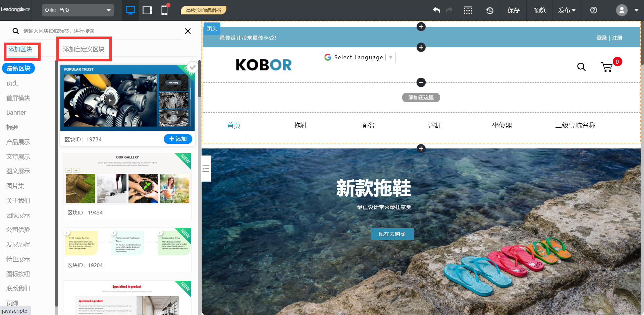This screenshot has width=644, height=315.
Task: Open the shopping cart icon
Action: point(607,67)
